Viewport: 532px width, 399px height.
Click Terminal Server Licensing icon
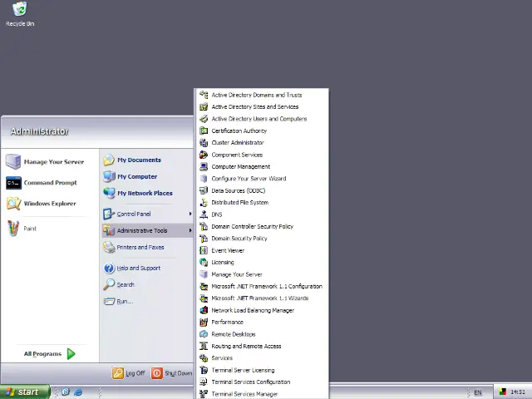click(204, 370)
